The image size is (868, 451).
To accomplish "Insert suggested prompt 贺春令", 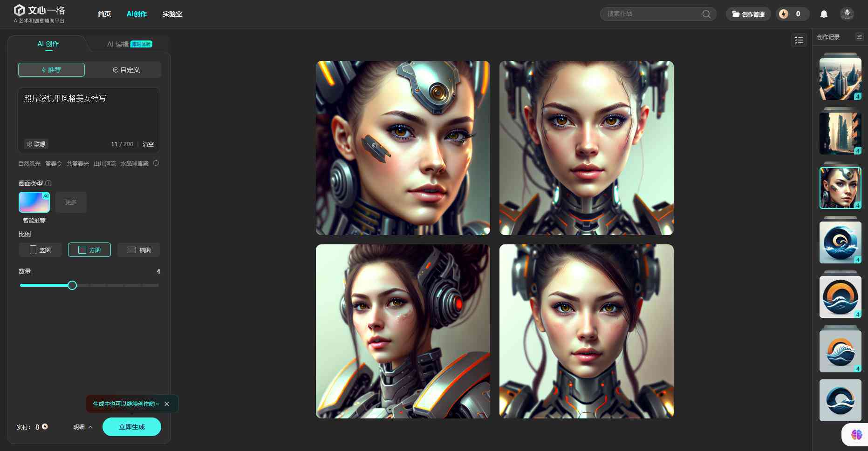I will click(x=54, y=164).
